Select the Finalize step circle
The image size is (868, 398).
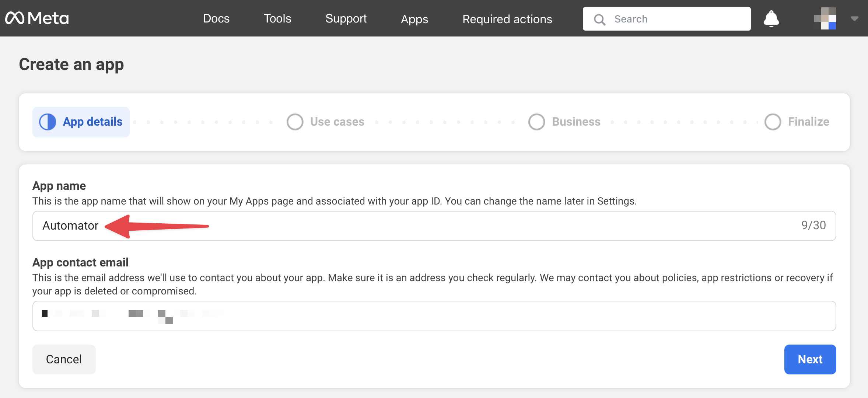tap(773, 122)
